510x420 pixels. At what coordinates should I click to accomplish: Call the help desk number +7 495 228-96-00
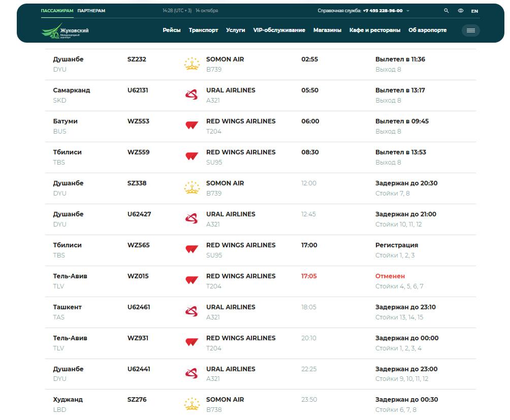pos(383,11)
